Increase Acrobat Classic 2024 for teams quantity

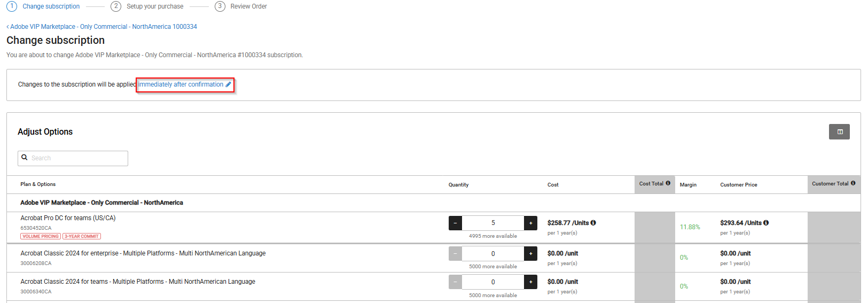530,282
